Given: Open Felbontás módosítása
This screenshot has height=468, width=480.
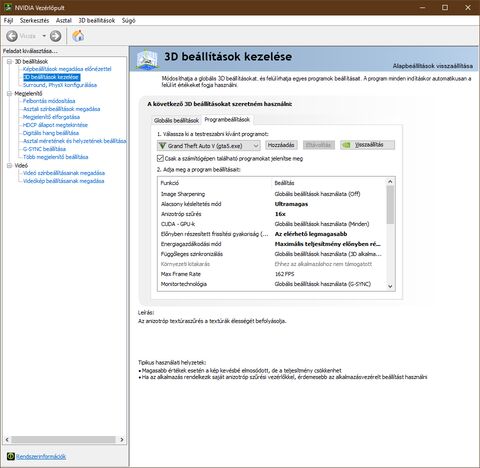Looking at the screenshot, I should pos(49,101).
